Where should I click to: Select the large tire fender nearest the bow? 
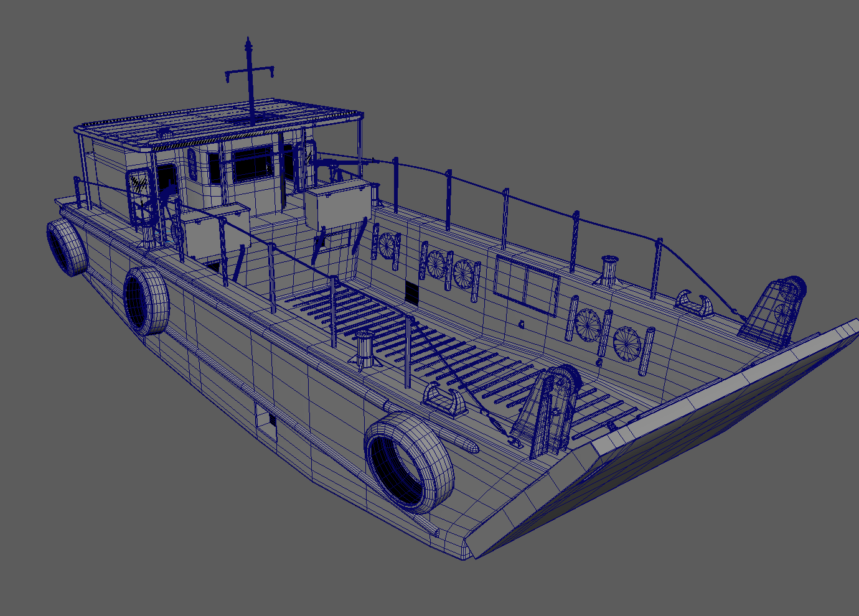click(x=409, y=462)
